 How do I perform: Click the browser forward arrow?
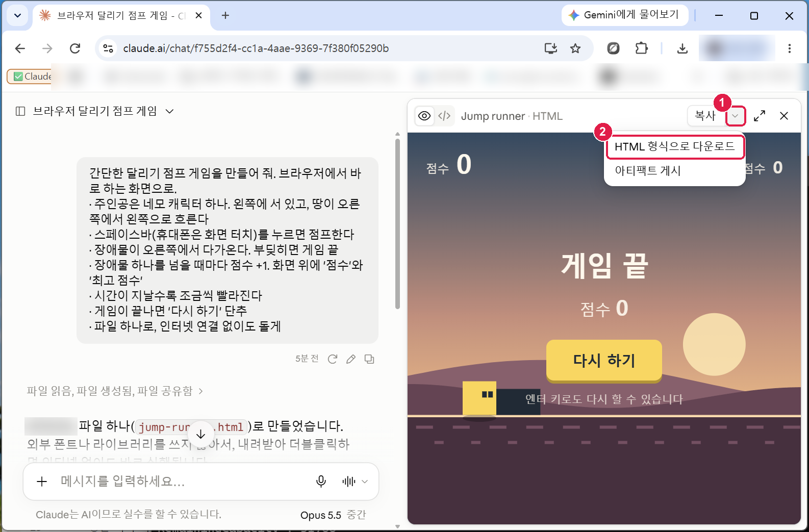[47, 48]
